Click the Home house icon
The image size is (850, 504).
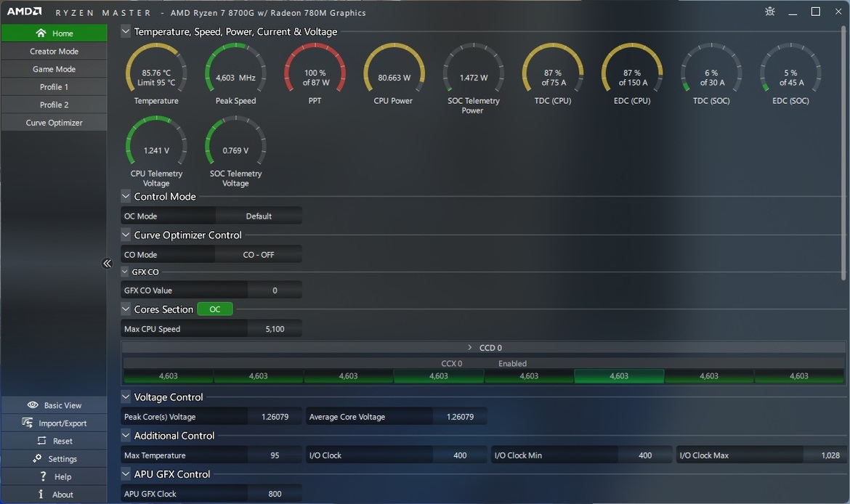click(41, 33)
